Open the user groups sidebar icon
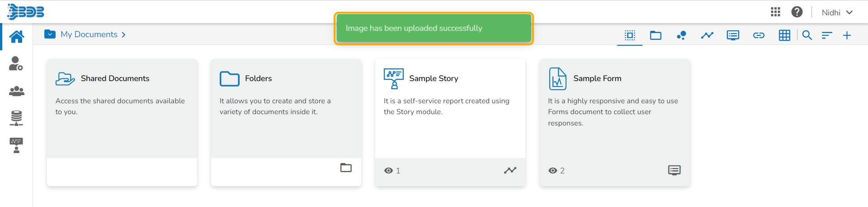The height and width of the screenshot is (207, 868). pos(16,91)
